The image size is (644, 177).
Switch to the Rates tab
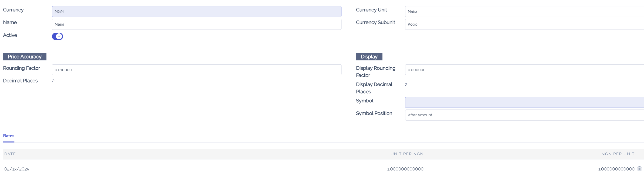[x=9, y=135]
